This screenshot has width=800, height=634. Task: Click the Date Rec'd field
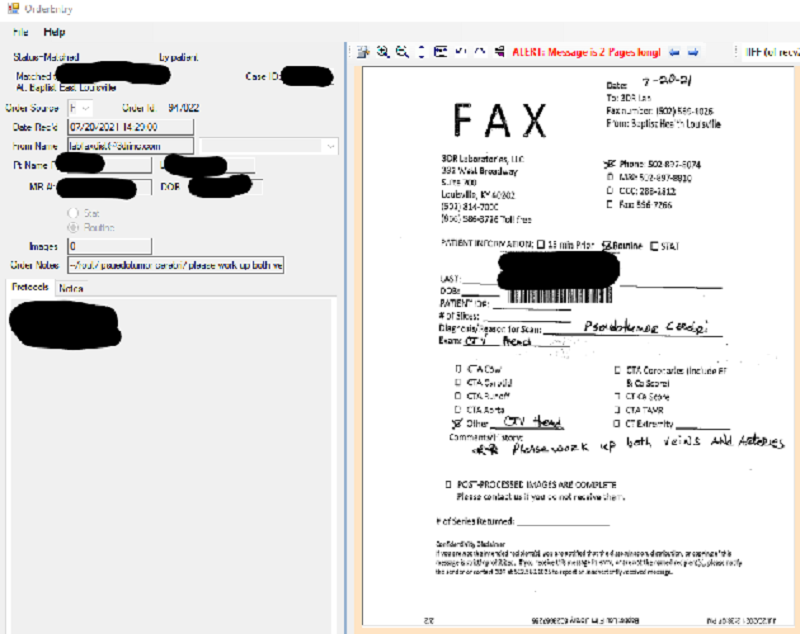pyautogui.click(x=130, y=127)
